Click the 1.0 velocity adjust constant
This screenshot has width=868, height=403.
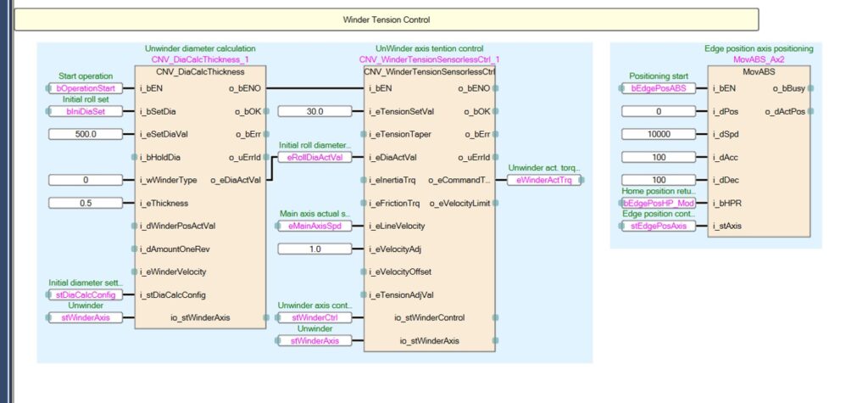pos(314,249)
